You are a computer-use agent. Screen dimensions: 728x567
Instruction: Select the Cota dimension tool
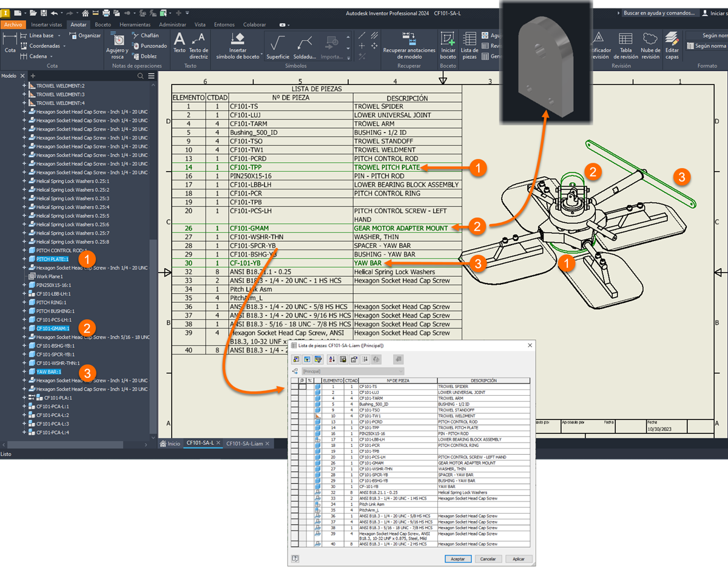pyautogui.click(x=10, y=43)
